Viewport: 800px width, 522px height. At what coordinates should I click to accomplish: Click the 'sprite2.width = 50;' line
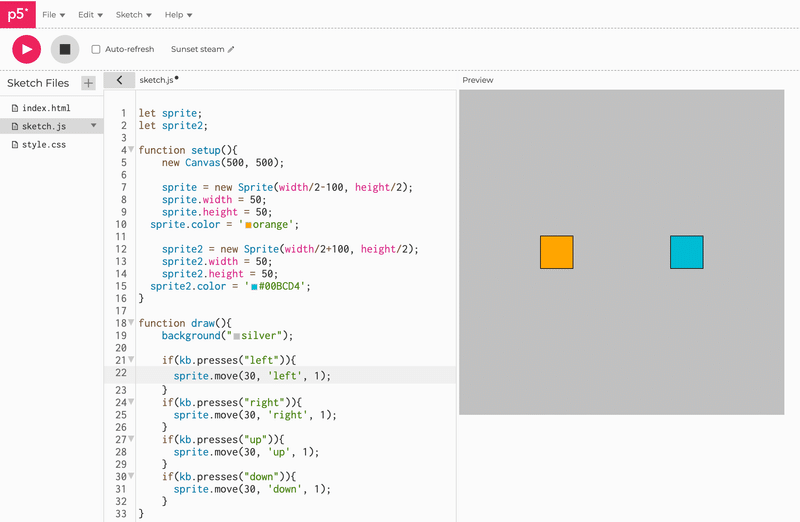point(217,262)
